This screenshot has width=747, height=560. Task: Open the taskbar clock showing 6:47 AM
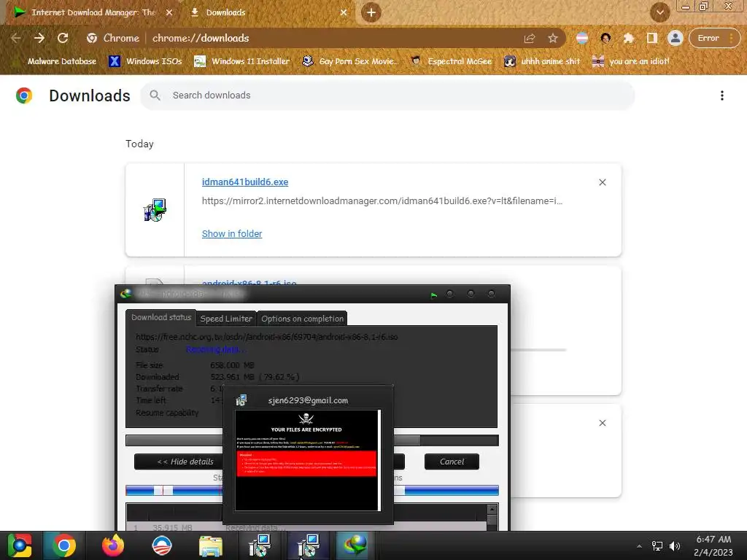coord(713,545)
